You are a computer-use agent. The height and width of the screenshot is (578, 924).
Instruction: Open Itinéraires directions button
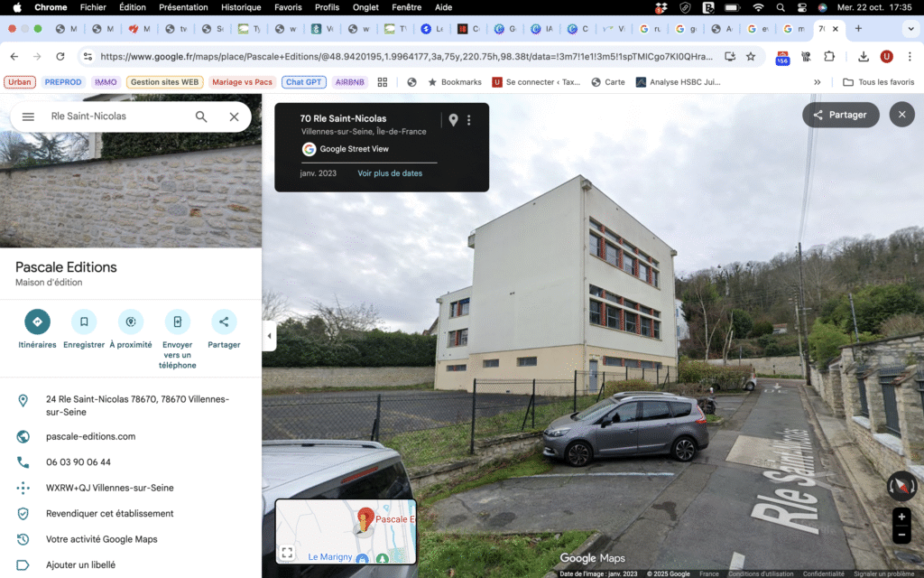tap(37, 322)
